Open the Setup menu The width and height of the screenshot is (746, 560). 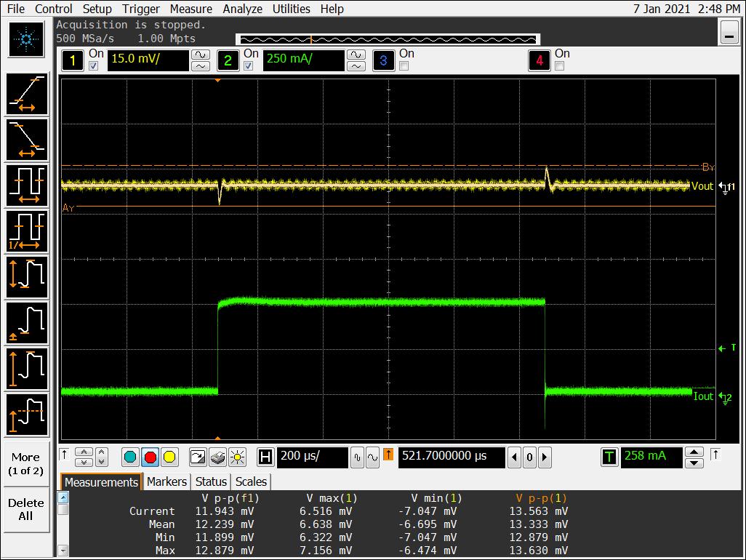pyautogui.click(x=97, y=9)
